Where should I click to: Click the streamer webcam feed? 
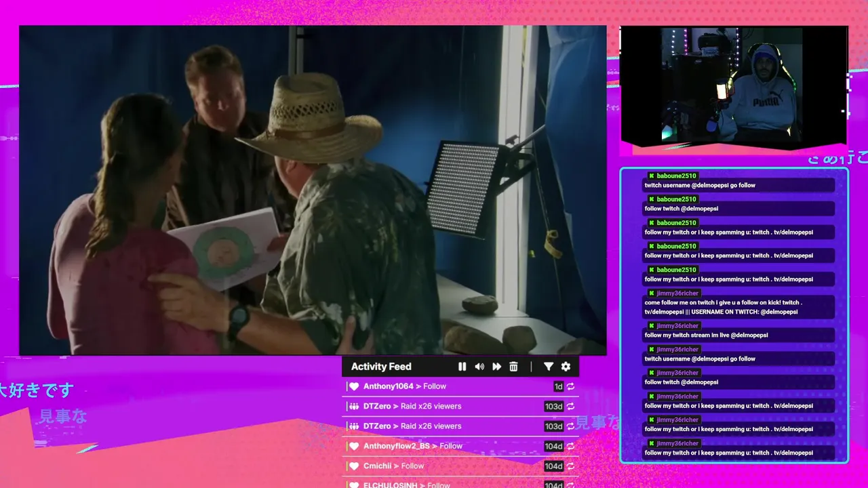tap(734, 85)
